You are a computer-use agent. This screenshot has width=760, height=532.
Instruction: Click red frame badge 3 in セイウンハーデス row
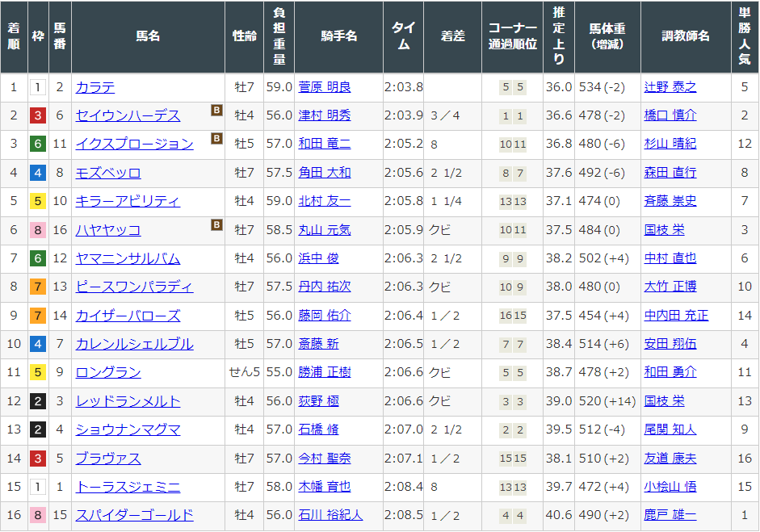click(38, 115)
